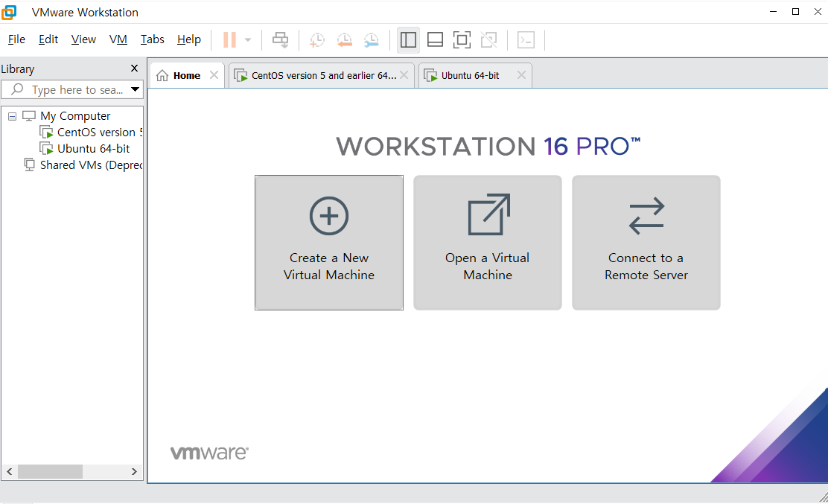Click the CentOS tab VM icon
The width and height of the screenshot is (828, 504).
click(241, 75)
